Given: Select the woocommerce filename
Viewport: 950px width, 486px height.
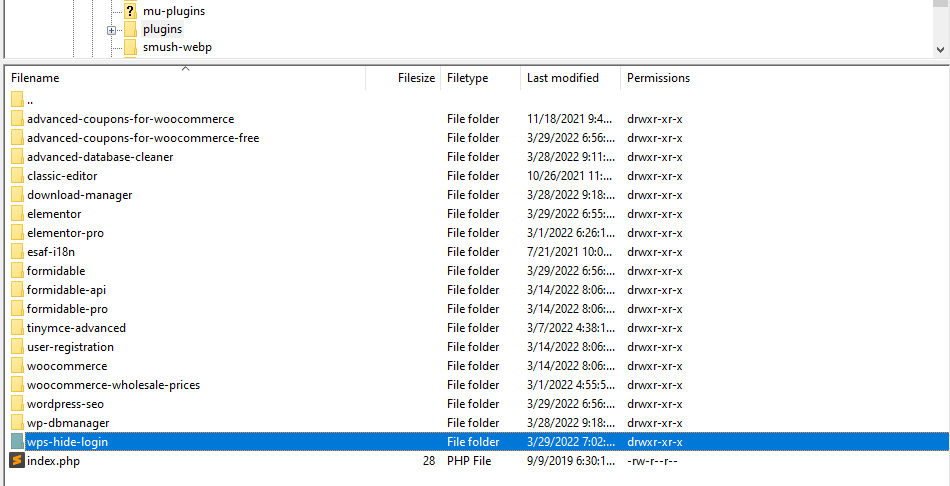Looking at the screenshot, I should pos(67,366).
